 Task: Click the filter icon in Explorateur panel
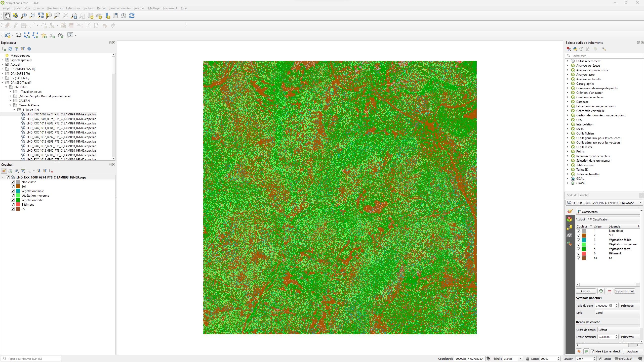pos(17,49)
